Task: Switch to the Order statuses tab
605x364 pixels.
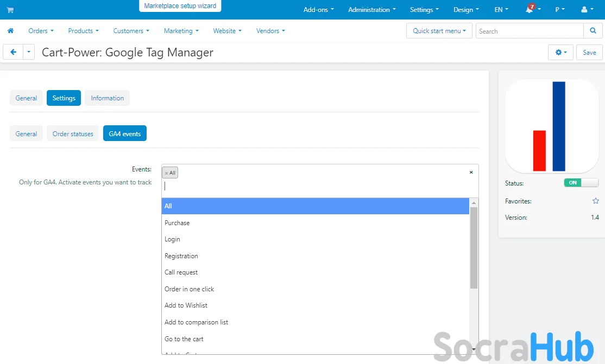Action: click(73, 133)
